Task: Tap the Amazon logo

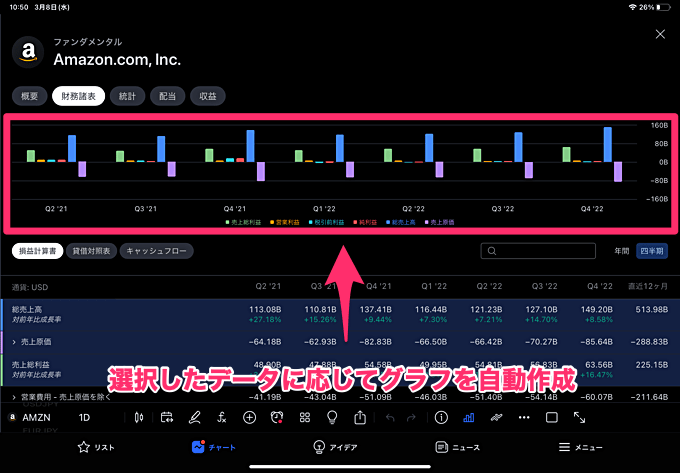Action: tap(28, 52)
